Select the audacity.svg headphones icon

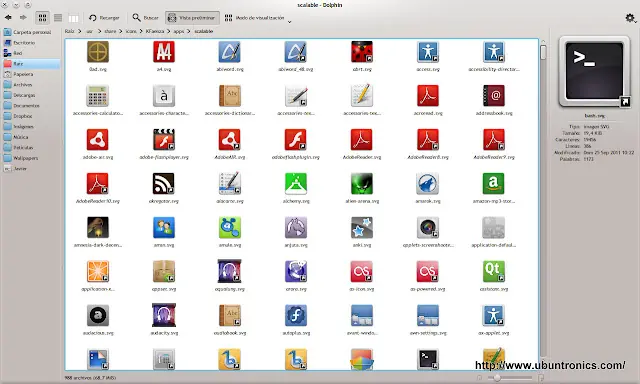pyautogui.click(x=164, y=316)
